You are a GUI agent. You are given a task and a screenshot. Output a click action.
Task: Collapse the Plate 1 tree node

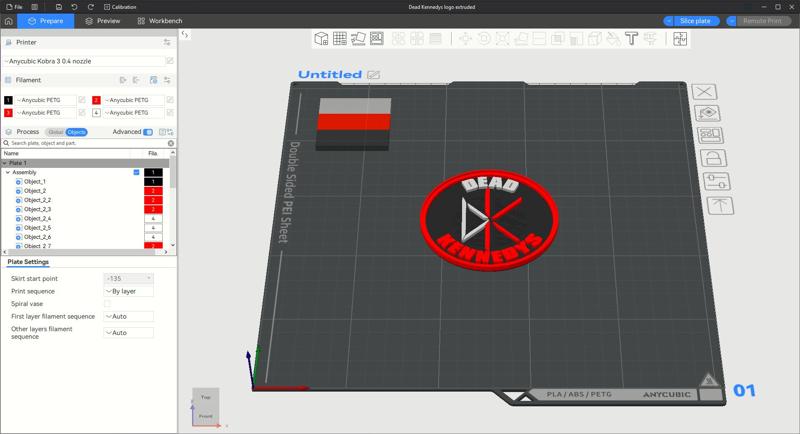point(5,163)
